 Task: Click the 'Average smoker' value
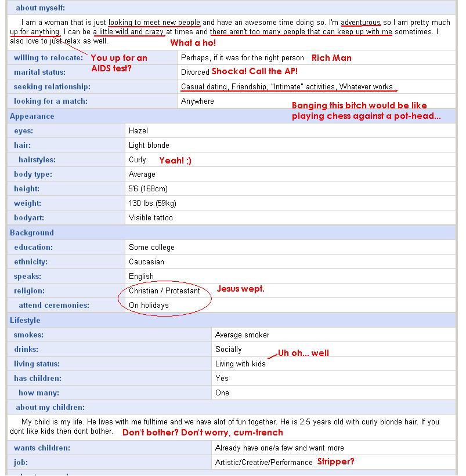point(242,335)
